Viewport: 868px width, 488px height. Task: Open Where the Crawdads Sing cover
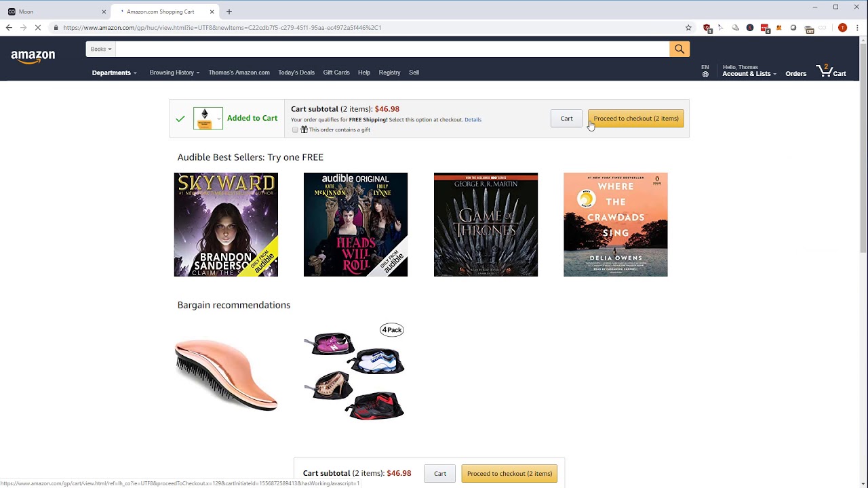coord(615,224)
